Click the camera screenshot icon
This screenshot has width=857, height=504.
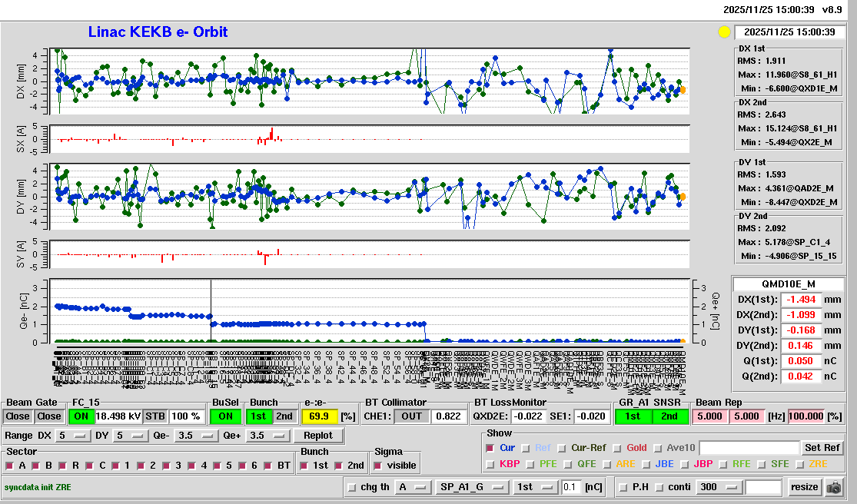[x=833, y=487]
